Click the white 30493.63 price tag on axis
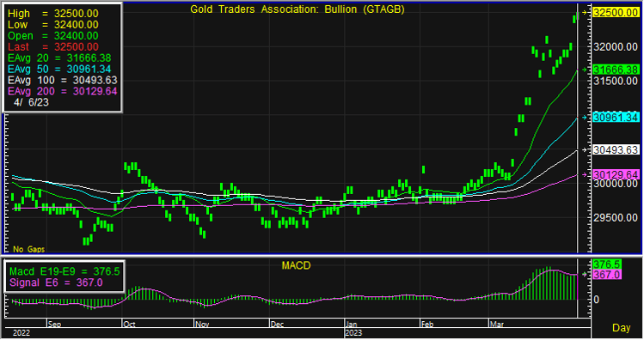 click(x=616, y=149)
